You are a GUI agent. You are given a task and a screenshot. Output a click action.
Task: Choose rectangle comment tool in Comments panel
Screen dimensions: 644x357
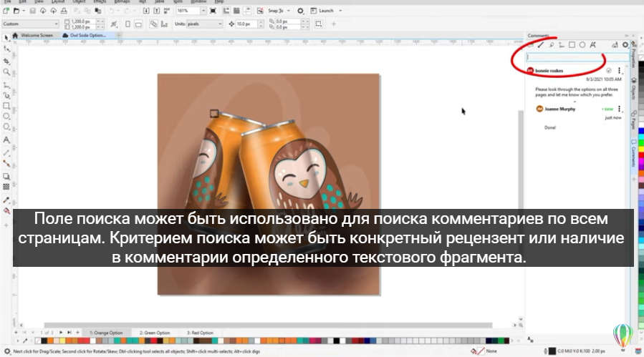(572, 45)
